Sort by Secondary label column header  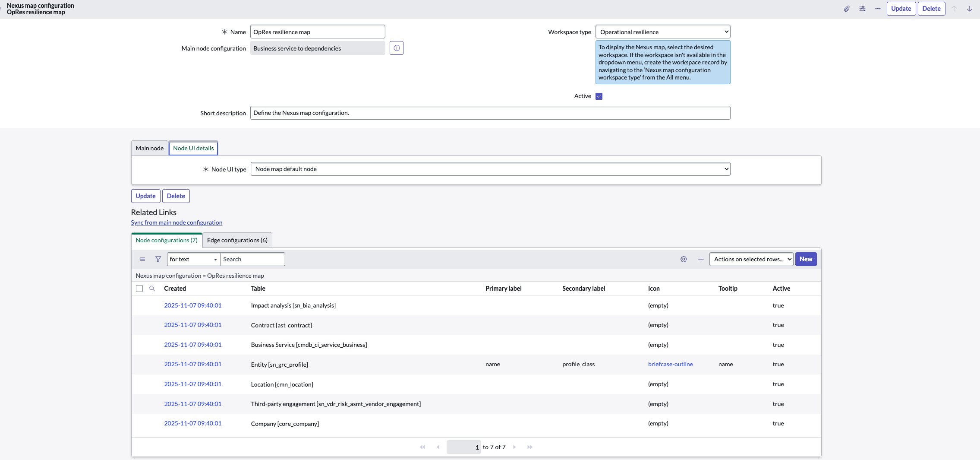click(583, 289)
